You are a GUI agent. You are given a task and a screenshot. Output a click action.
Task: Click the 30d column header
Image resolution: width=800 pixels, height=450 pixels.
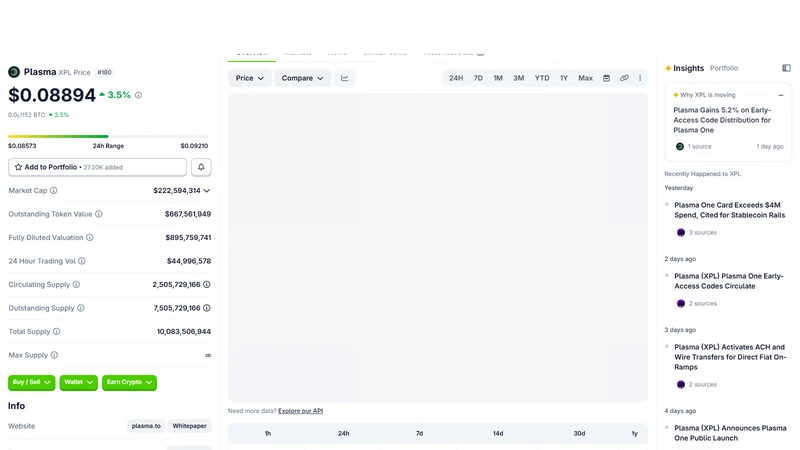(579, 433)
